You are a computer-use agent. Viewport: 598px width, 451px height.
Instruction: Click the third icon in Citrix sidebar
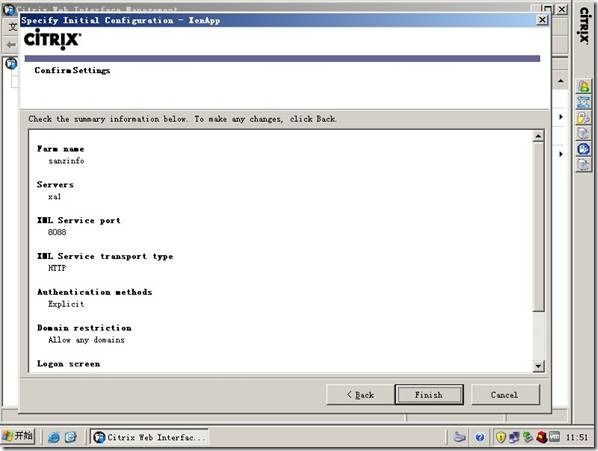(x=584, y=117)
